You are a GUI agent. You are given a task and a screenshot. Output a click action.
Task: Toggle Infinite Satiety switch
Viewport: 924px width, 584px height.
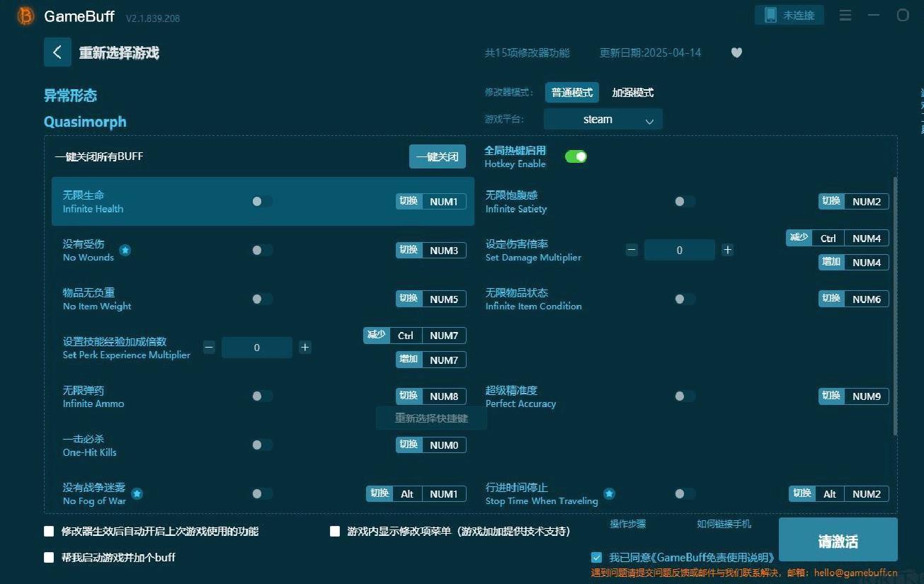point(684,202)
